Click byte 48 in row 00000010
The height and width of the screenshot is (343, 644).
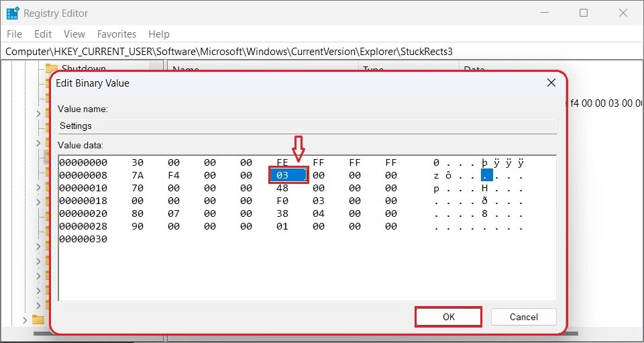click(x=282, y=188)
